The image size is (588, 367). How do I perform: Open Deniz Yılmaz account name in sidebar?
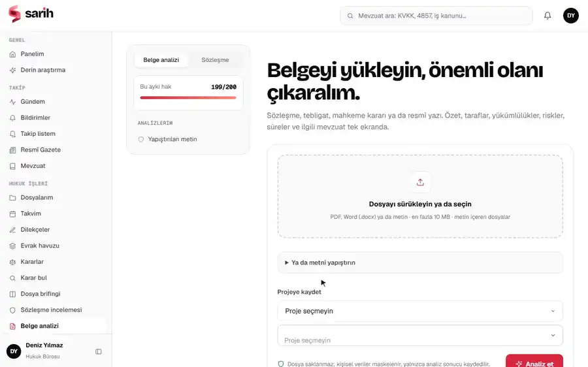[x=44, y=345]
